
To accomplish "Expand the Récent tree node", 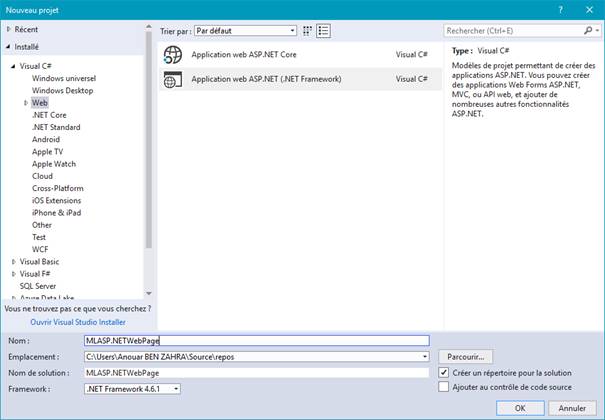I will 8,29.
